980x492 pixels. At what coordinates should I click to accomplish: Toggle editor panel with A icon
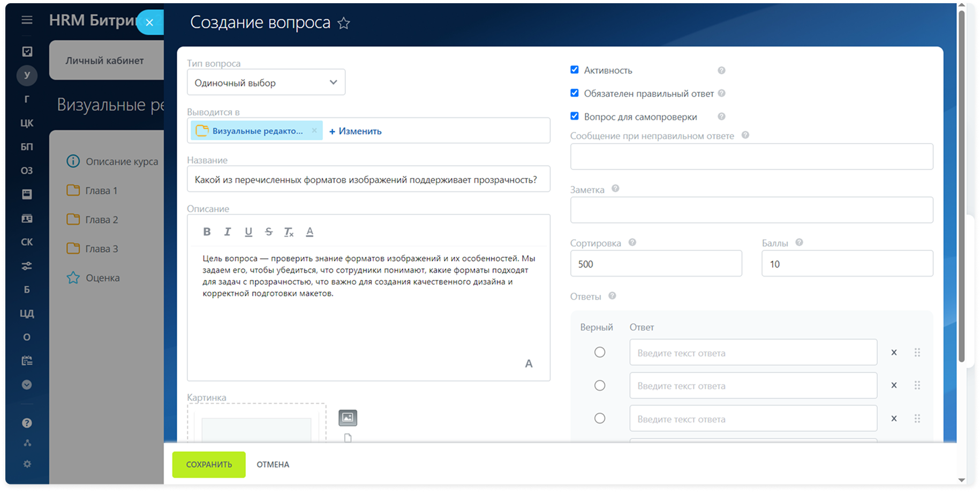click(x=529, y=363)
